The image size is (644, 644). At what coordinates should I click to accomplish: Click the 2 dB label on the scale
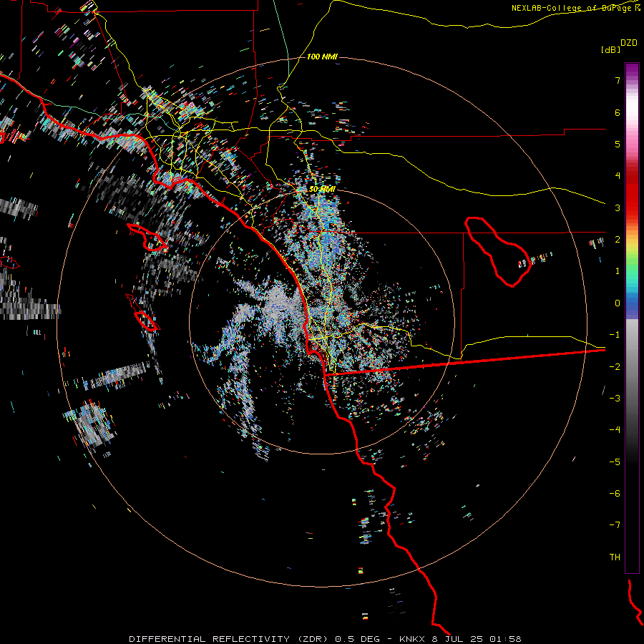[618, 240]
